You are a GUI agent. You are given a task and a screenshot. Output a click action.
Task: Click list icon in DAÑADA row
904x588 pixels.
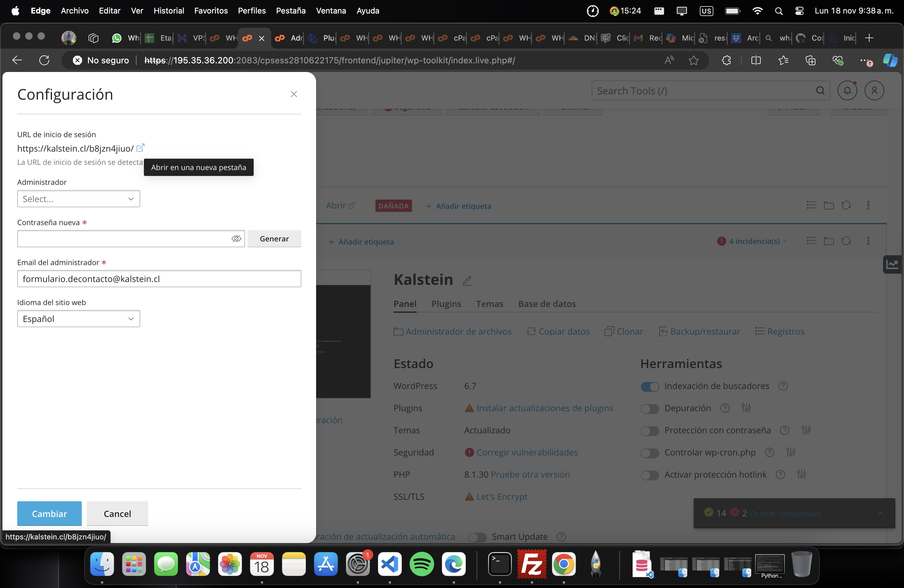click(812, 205)
